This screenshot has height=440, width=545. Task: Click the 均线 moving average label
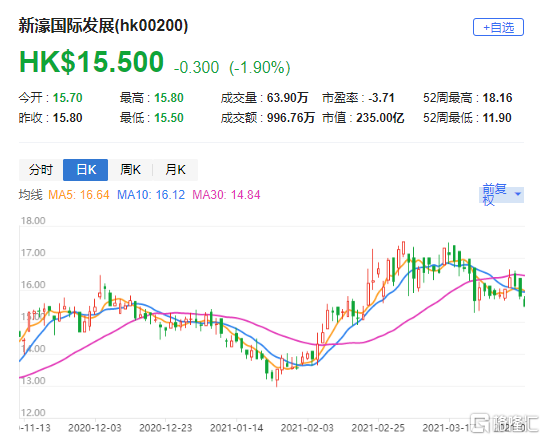click(31, 195)
